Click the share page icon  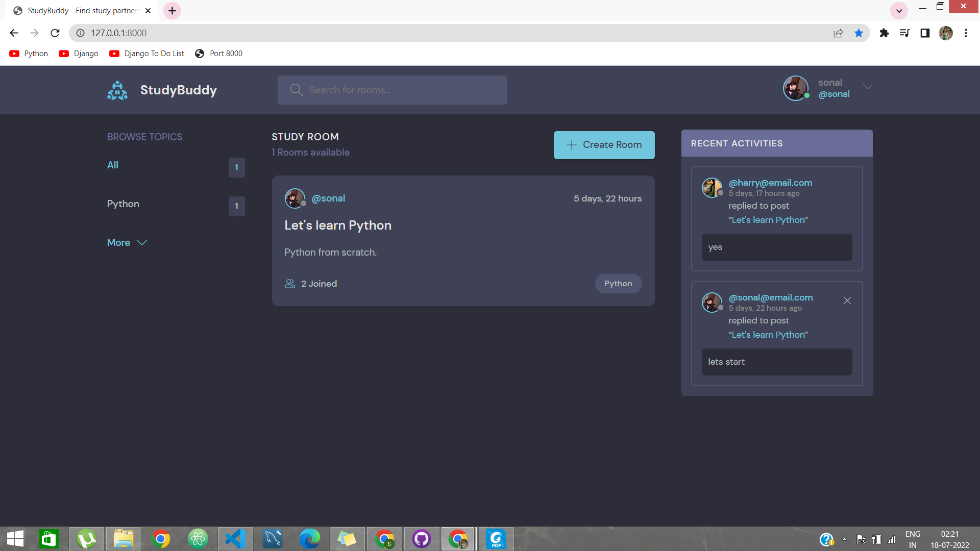tap(838, 33)
